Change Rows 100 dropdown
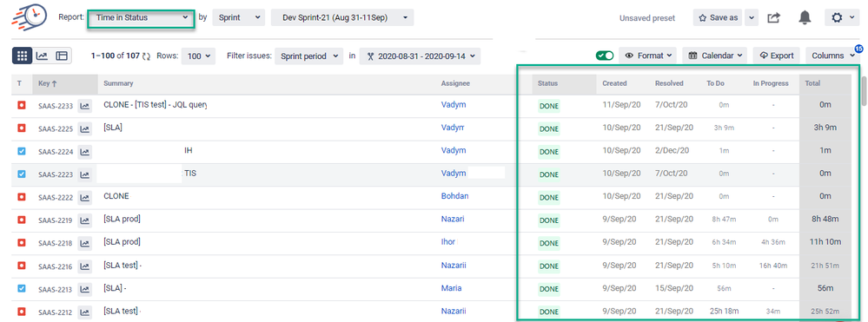The height and width of the screenshot is (322, 868). coord(198,56)
